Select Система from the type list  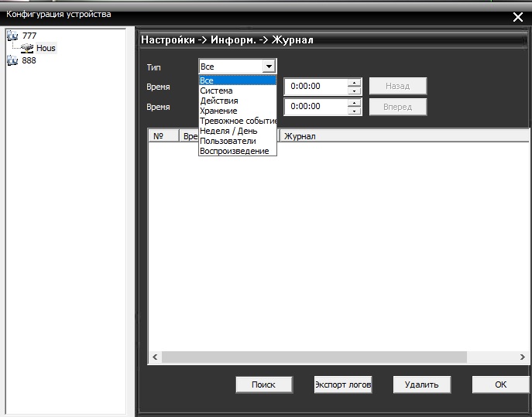pos(216,91)
